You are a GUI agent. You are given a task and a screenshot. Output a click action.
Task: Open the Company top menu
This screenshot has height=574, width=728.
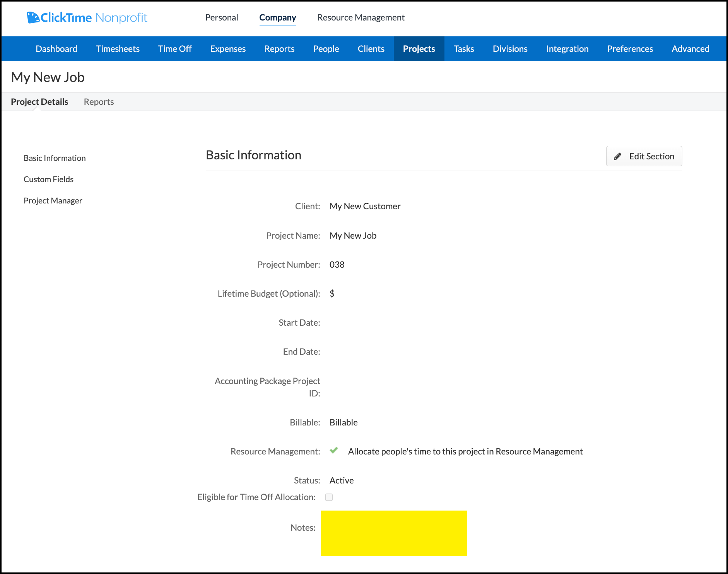tap(278, 17)
